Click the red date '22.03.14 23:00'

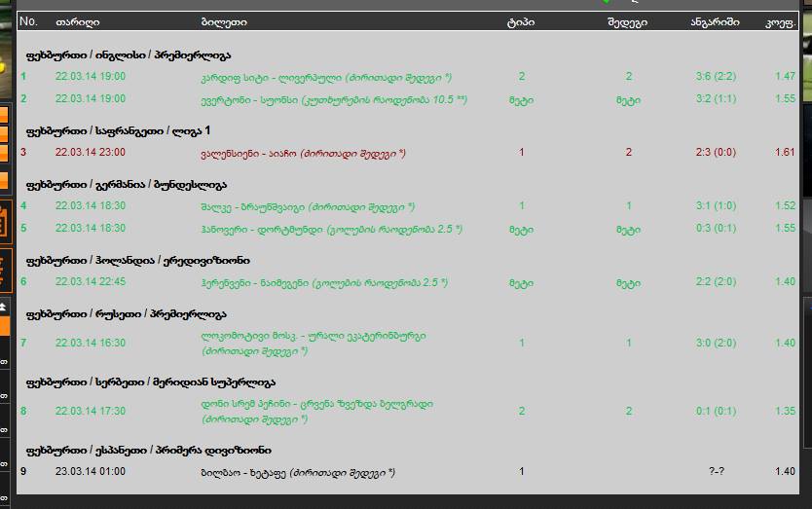pyautogui.click(x=91, y=152)
